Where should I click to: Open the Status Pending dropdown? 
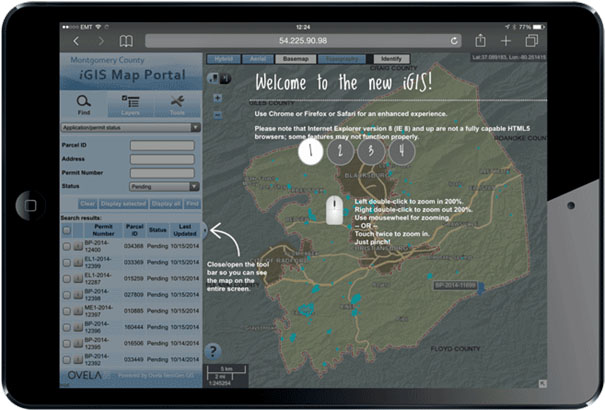[164, 187]
